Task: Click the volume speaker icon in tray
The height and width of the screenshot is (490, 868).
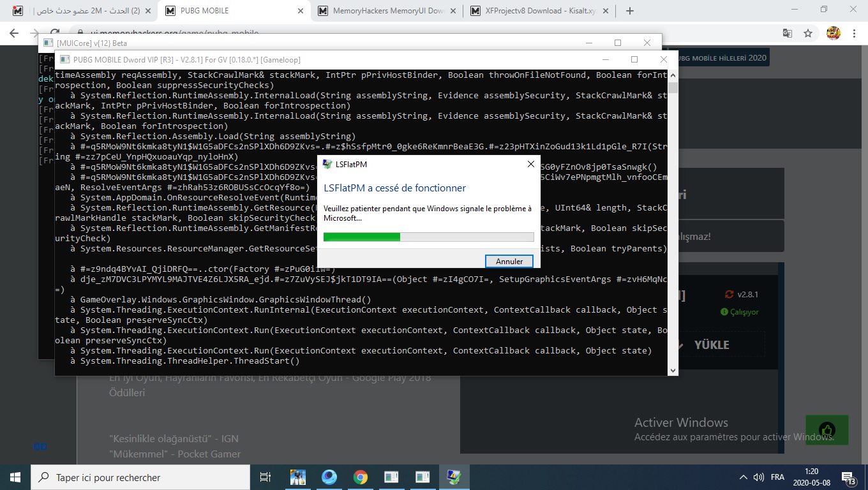Action: pyautogui.click(x=759, y=477)
